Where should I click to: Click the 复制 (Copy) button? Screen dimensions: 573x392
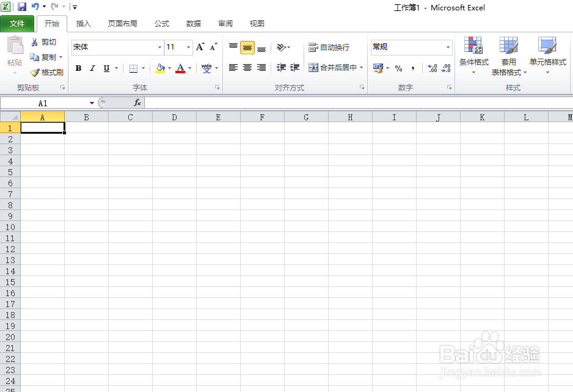pos(45,57)
